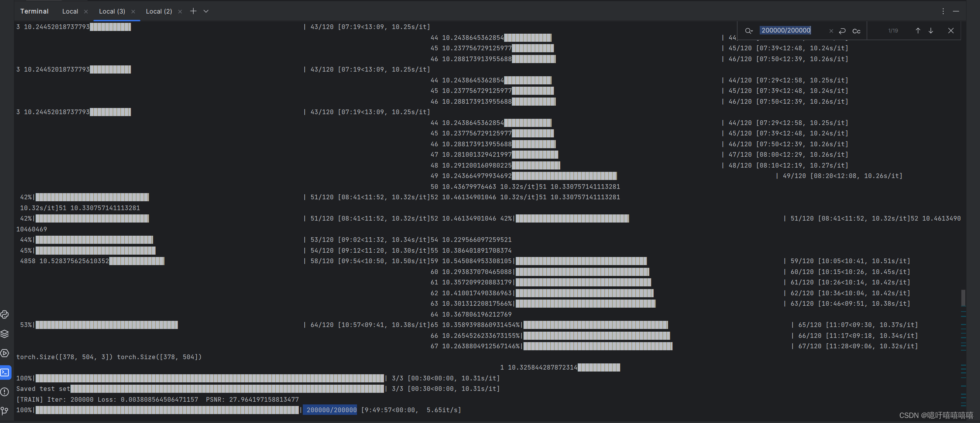Image resolution: width=980 pixels, height=423 pixels.
Task: Switch to the Local (2) terminal tab
Action: 159,11
